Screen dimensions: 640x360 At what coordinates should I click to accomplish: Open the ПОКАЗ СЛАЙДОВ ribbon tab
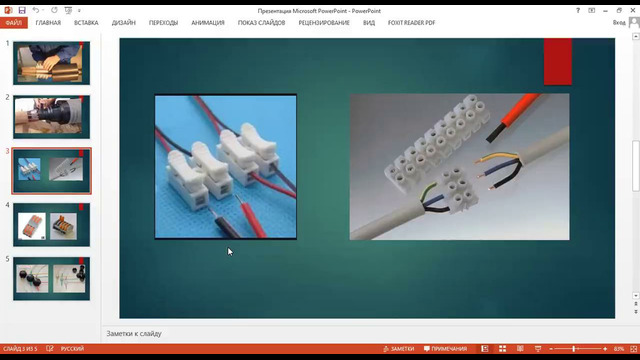click(x=261, y=23)
